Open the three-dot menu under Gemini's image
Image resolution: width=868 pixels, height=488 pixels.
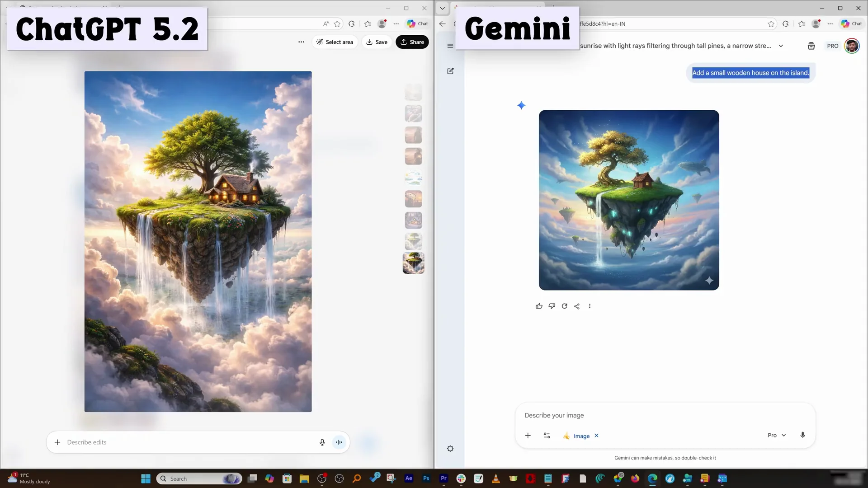coord(590,306)
